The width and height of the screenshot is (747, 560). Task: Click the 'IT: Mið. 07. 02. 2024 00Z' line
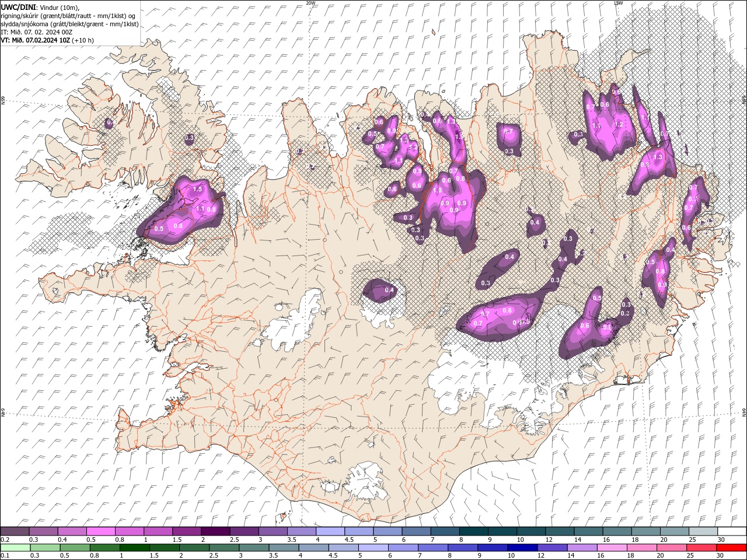pos(36,32)
